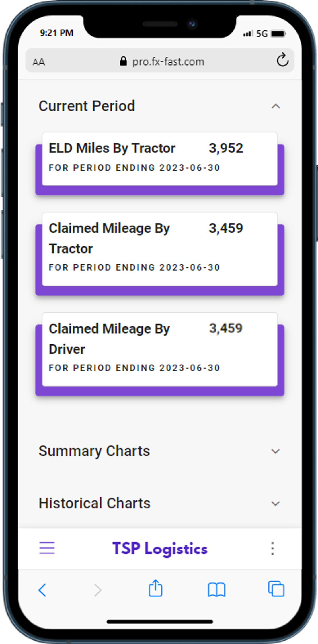
Task: Expand the Summary Charts section
Action: pyautogui.click(x=275, y=451)
